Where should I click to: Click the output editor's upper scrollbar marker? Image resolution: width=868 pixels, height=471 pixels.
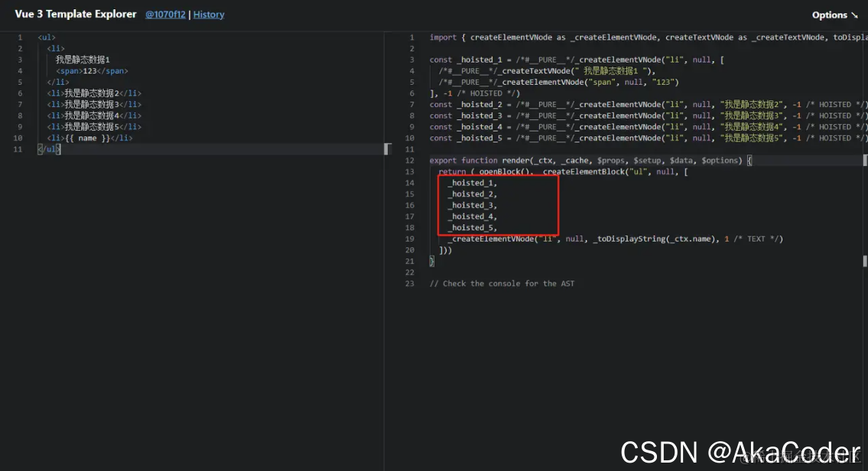click(865, 161)
